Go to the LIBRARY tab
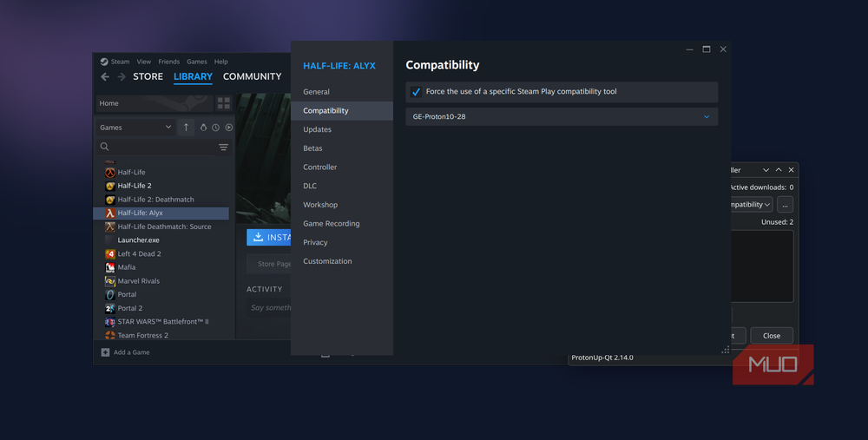This screenshot has width=868, height=440. pos(194,76)
